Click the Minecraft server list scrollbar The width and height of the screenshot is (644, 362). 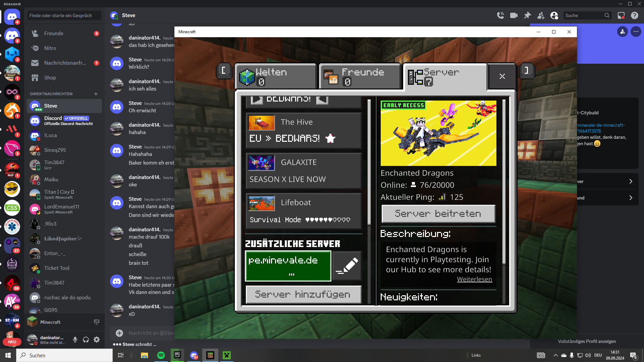[369, 163]
